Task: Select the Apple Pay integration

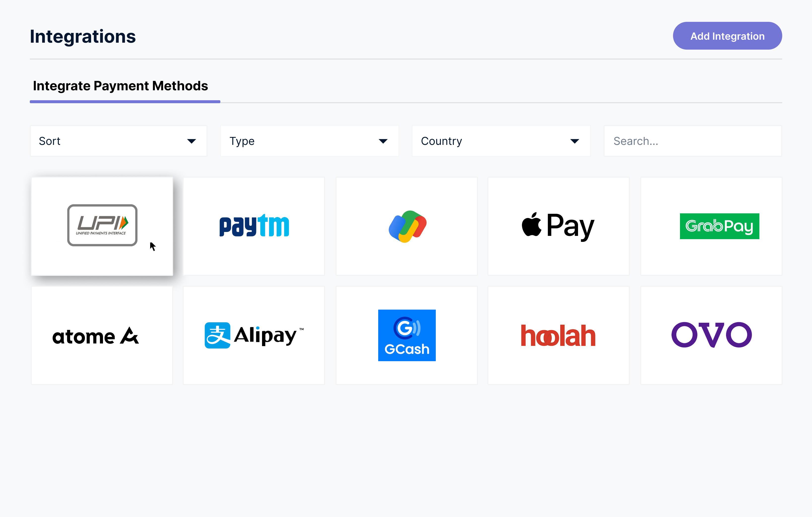Action: pyautogui.click(x=558, y=226)
